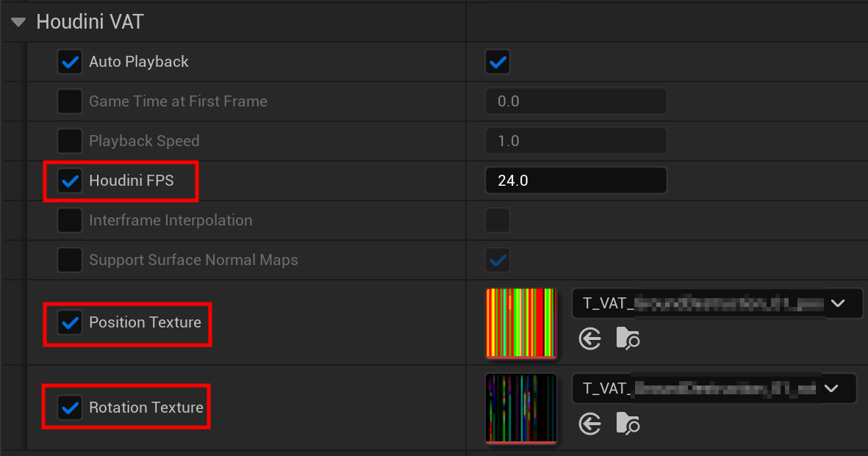Image resolution: width=868 pixels, height=456 pixels.
Task: Uncheck the Rotation Texture override checkbox
Action: pyautogui.click(x=70, y=408)
